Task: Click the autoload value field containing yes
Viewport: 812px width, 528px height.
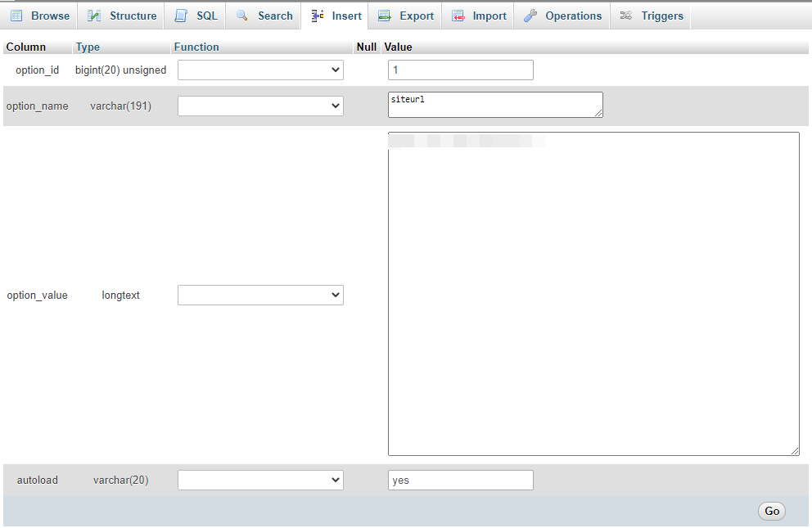Action: (x=460, y=481)
